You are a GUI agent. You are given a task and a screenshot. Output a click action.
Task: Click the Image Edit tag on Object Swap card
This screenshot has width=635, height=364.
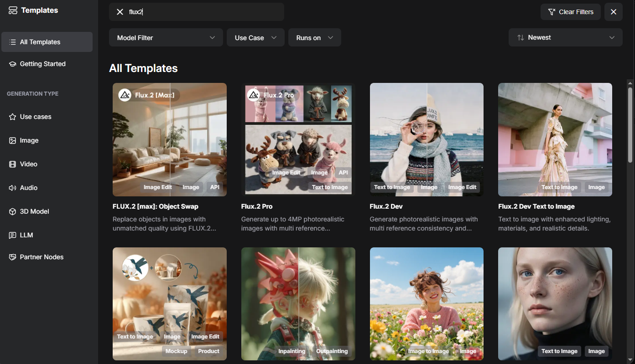(x=158, y=187)
